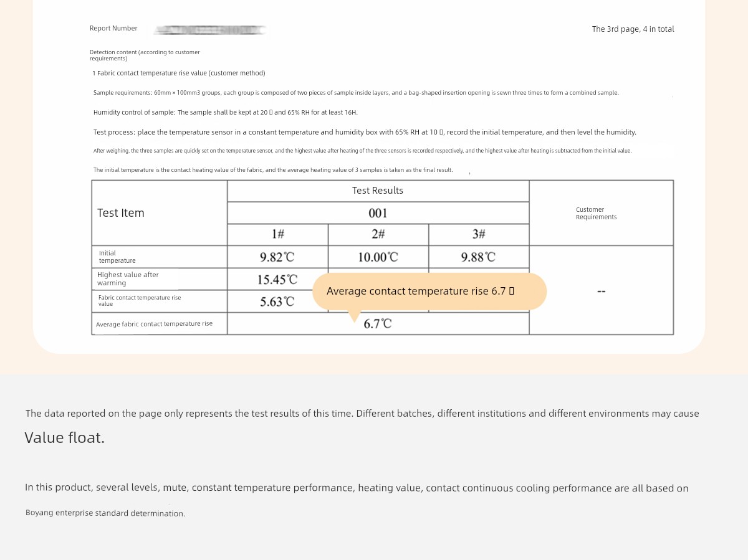Select the 3# column header
The width and height of the screenshot is (748, 560).
[x=479, y=234]
